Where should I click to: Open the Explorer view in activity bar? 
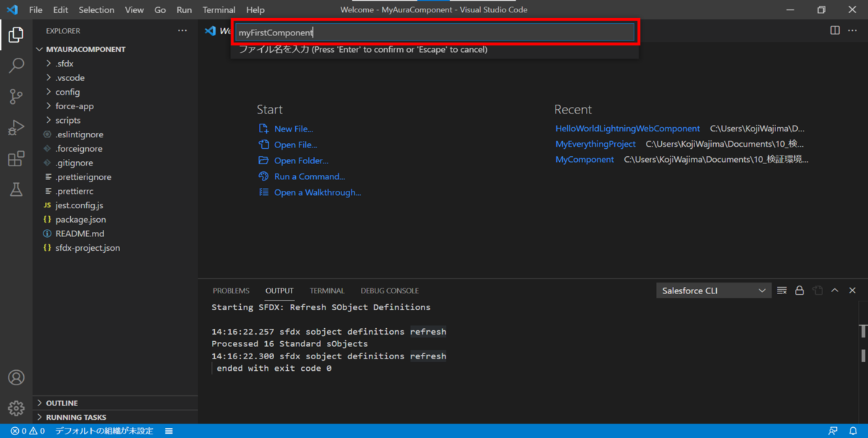coord(16,35)
